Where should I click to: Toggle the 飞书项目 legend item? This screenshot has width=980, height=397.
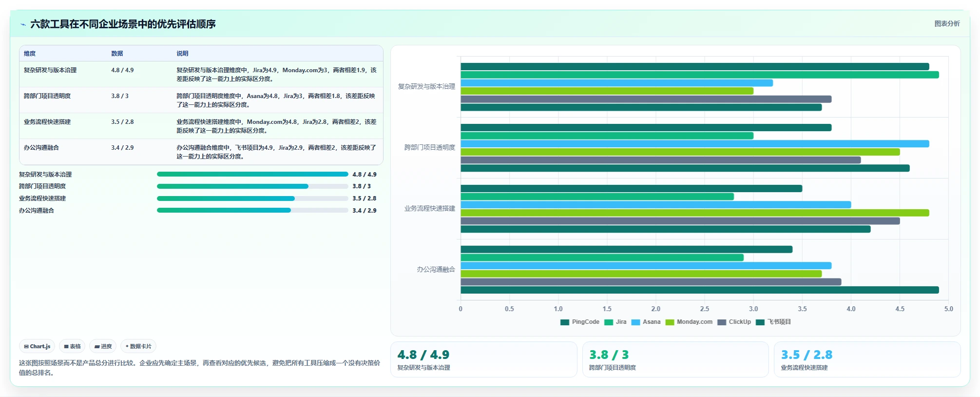(773, 322)
